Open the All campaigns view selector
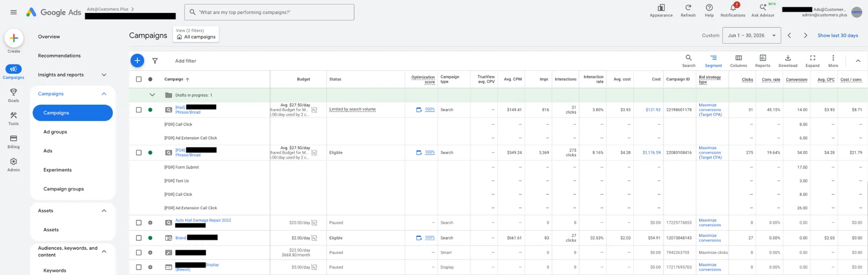The image size is (868, 275). pos(196,34)
